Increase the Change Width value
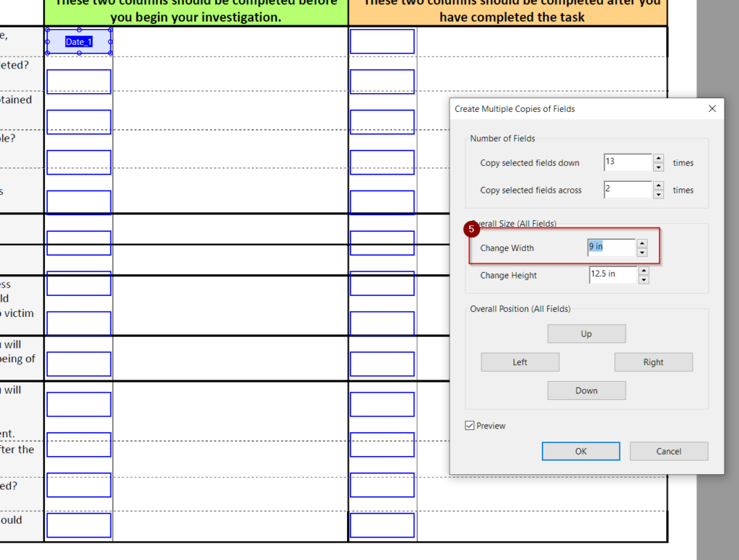739x560 pixels. 642,243
